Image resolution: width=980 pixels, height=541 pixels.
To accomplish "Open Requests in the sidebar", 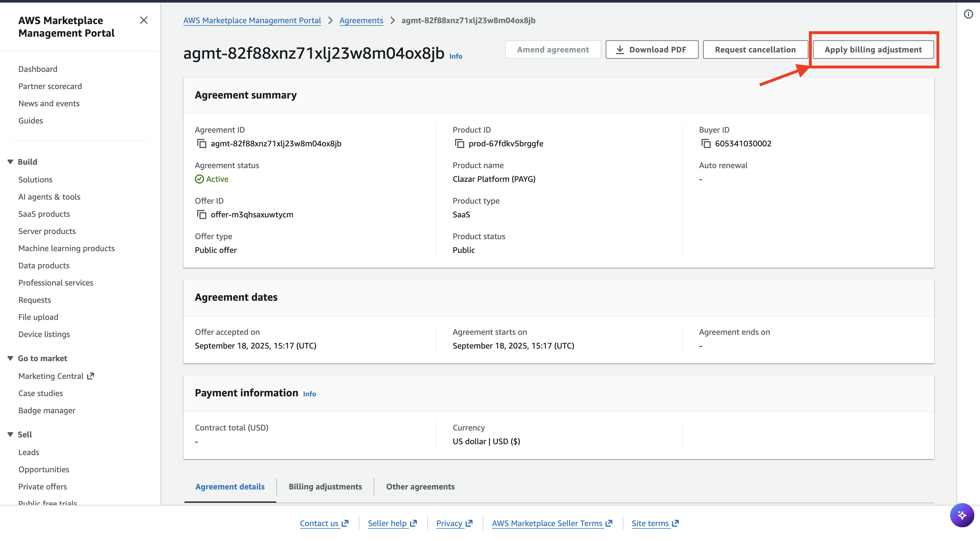I will coord(34,300).
